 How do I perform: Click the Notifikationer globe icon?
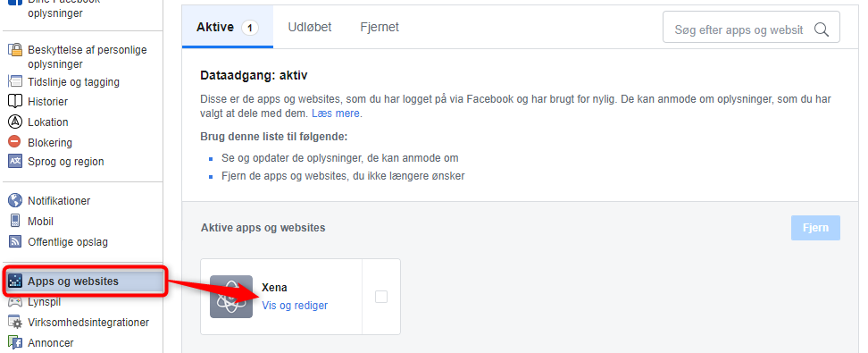pyautogui.click(x=15, y=200)
